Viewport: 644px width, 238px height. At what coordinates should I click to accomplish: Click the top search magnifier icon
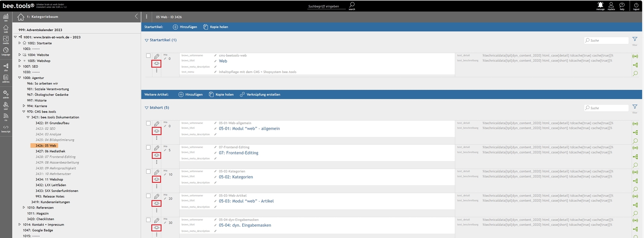[x=352, y=5]
